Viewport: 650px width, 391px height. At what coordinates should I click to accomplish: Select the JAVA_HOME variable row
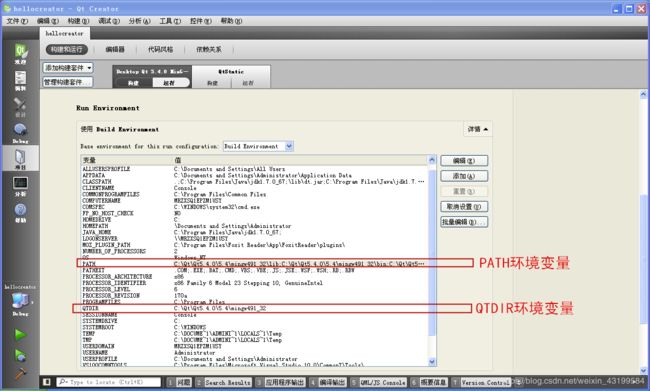coord(255,232)
